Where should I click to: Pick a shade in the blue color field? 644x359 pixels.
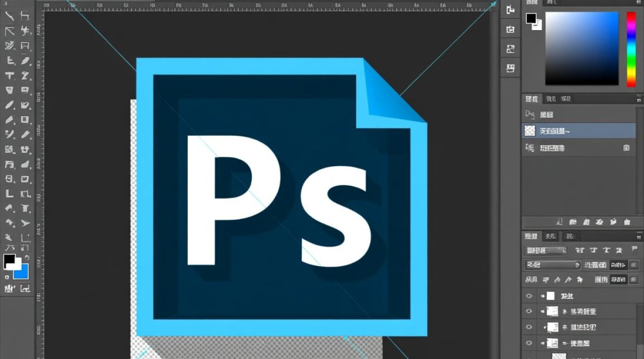pos(582,48)
